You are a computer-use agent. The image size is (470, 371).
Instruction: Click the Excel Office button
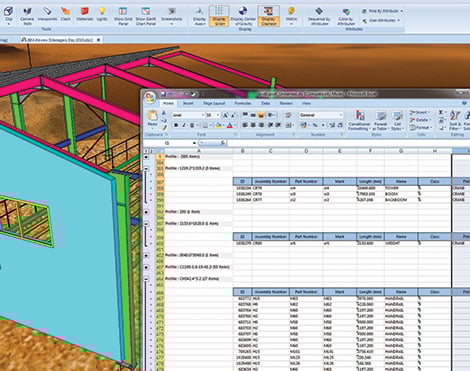click(150, 97)
